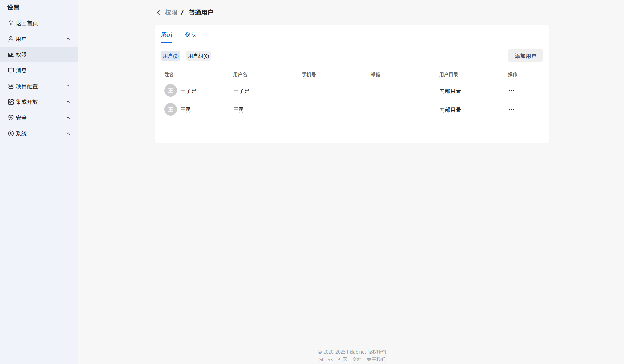Open the 文档 link in the footer
This screenshot has height=364, width=624.
pyautogui.click(x=357, y=360)
